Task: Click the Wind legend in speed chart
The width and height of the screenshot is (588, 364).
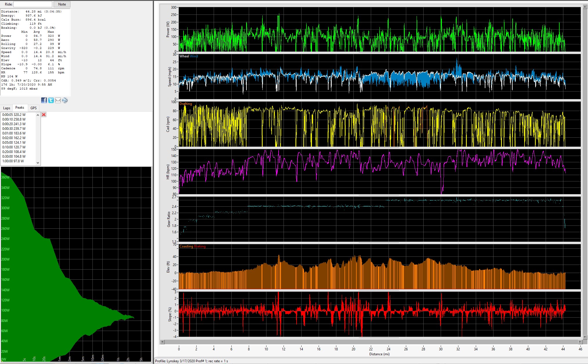Action: point(194,56)
